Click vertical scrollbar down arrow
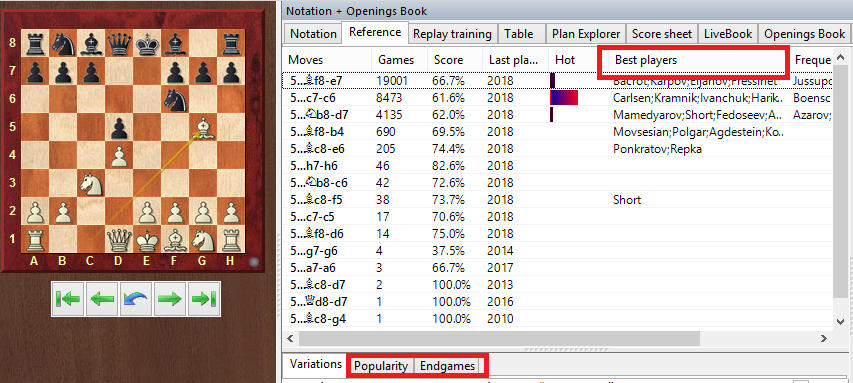 (x=840, y=322)
